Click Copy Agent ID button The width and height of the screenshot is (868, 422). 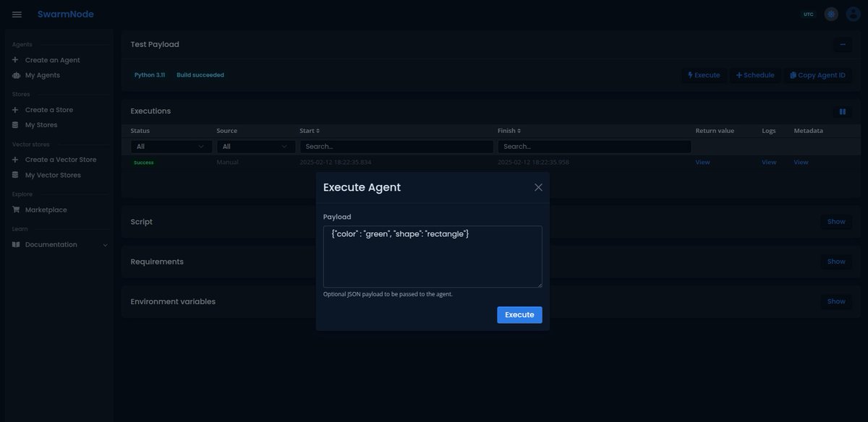[818, 75]
